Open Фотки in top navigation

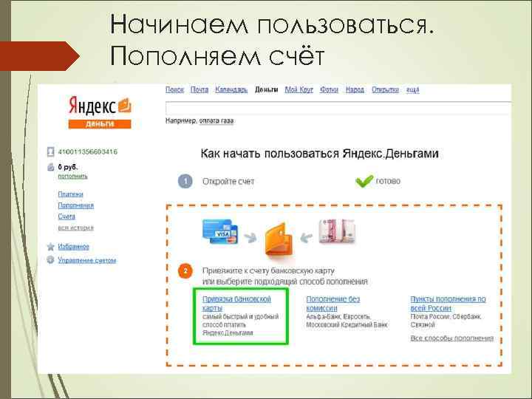coord(329,89)
